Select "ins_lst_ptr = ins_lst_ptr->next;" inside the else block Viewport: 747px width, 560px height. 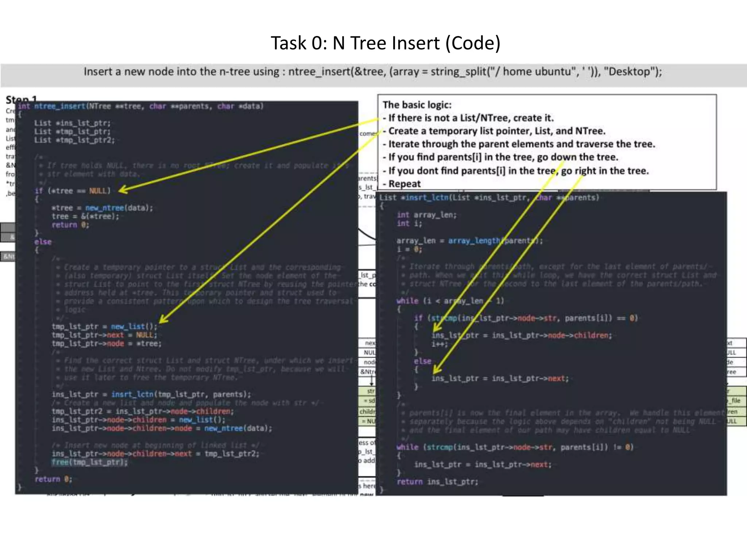[500, 378]
